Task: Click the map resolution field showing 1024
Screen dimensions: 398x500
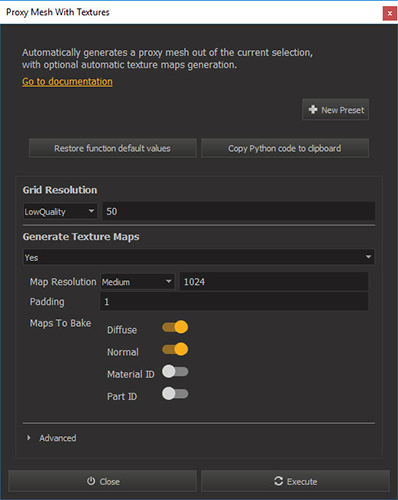Action: (x=274, y=282)
